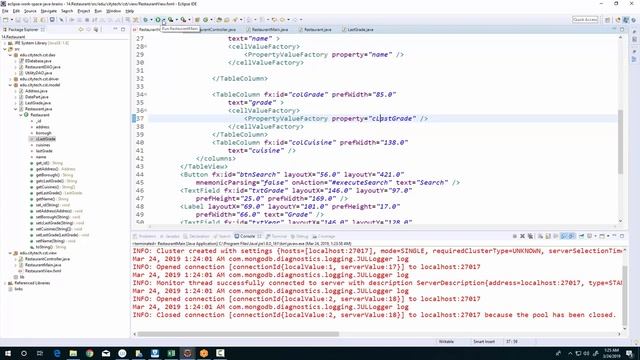Click the Console horizontal scrollbar thumb
The width and height of the screenshot is (640, 360).
(x=238, y=334)
